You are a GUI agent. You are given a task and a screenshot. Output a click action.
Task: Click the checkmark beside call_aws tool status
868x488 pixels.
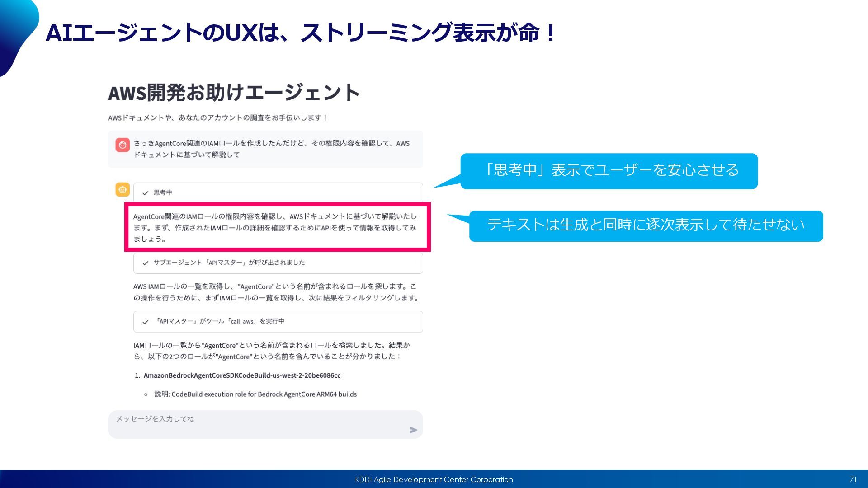coord(146,322)
